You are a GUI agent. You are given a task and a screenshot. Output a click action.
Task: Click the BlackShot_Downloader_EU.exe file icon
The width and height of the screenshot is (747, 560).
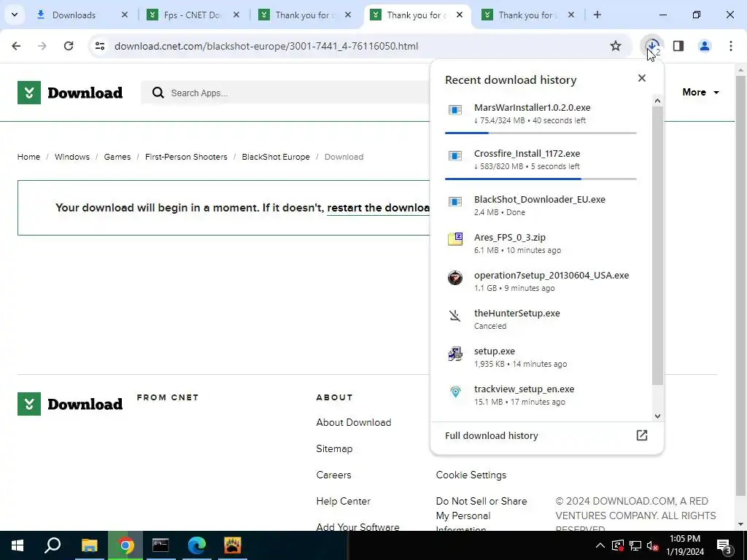455,201
